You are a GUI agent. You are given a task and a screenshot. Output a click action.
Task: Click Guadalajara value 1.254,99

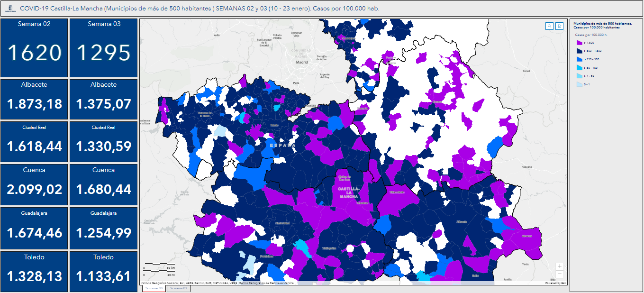coord(103,233)
